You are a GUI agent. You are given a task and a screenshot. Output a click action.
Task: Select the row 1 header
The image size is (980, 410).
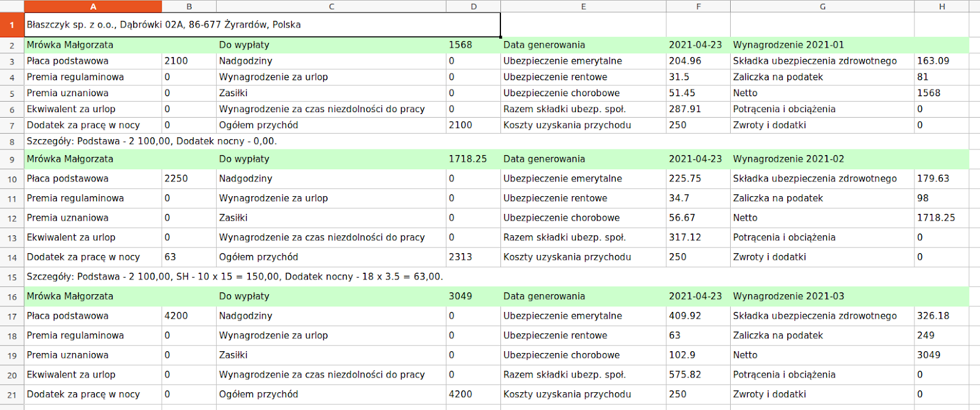coord(12,25)
